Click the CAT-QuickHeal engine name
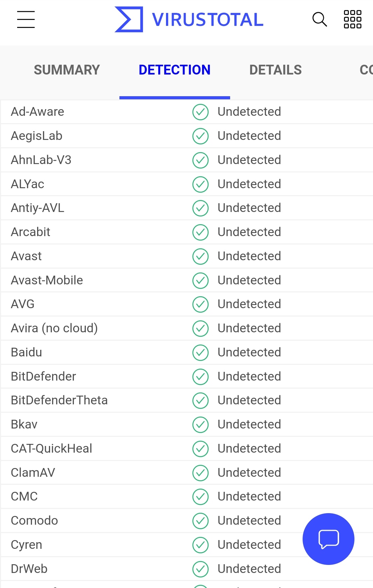 pos(51,448)
